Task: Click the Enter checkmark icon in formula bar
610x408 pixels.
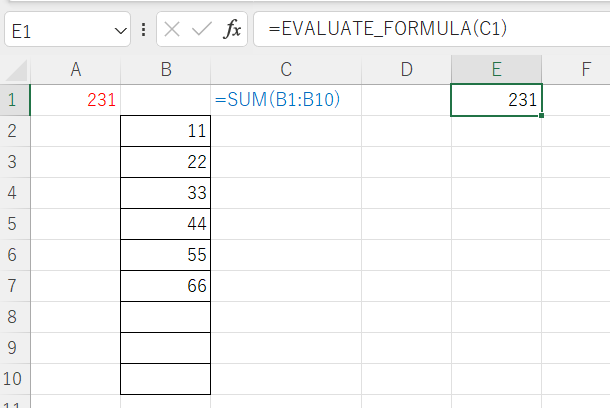Action: coord(201,30)
